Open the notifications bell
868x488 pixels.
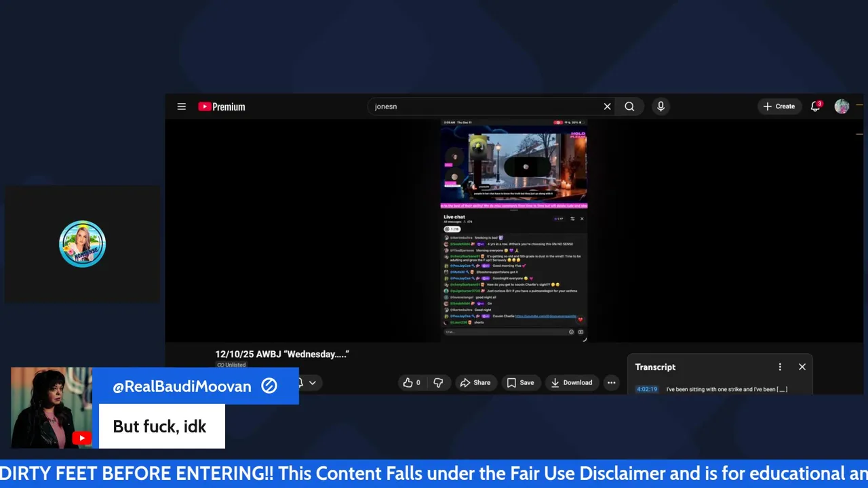pyautogui.click(x=816, y=106)
